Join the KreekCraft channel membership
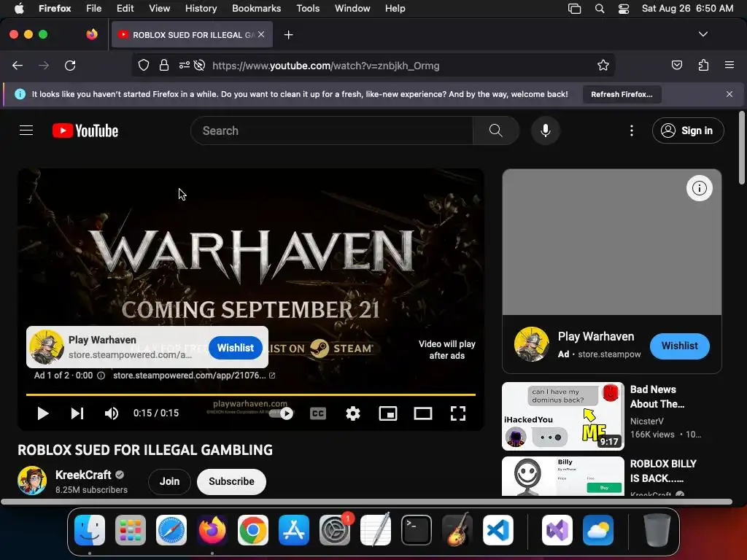 pos(169,481)
